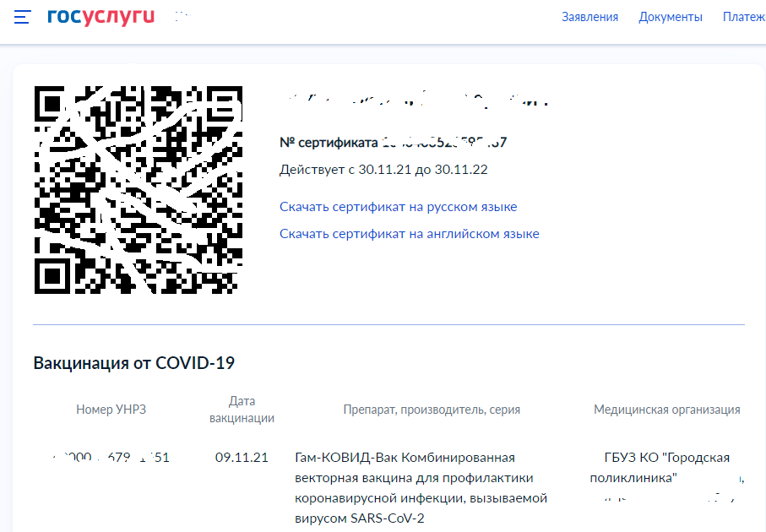
Task: Open the Платежи menu item
Action: tap(743, 17)
